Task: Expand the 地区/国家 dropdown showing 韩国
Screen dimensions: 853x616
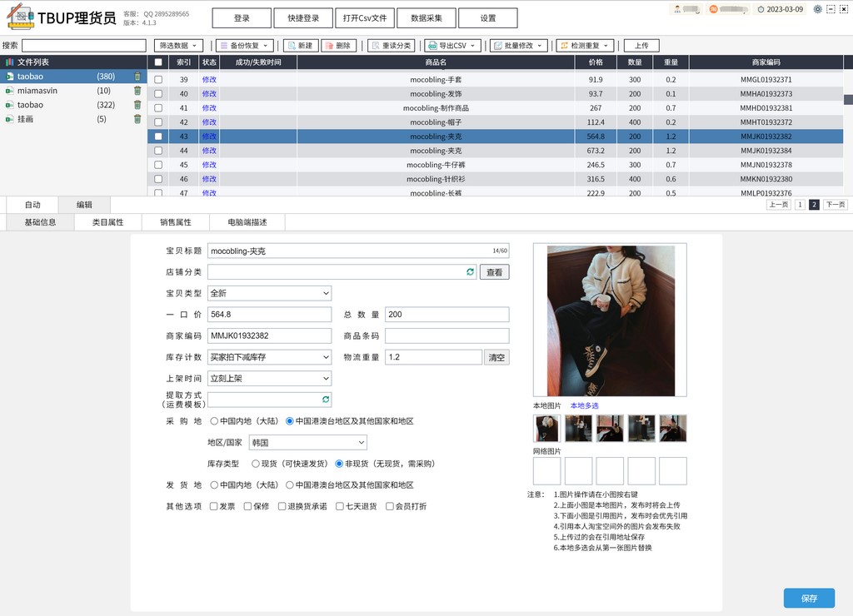Action: point(307,443)
